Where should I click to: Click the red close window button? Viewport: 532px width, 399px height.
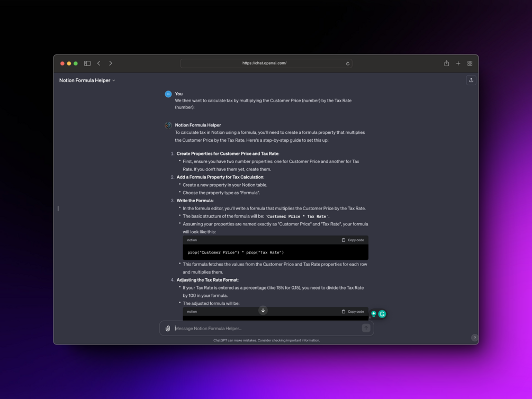click(62, 64)
